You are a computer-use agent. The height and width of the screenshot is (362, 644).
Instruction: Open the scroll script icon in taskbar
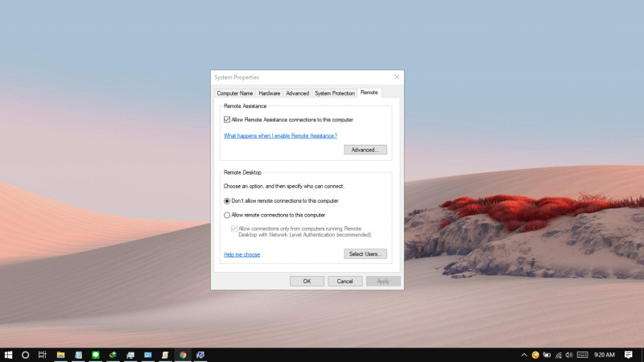click(165, 355)
